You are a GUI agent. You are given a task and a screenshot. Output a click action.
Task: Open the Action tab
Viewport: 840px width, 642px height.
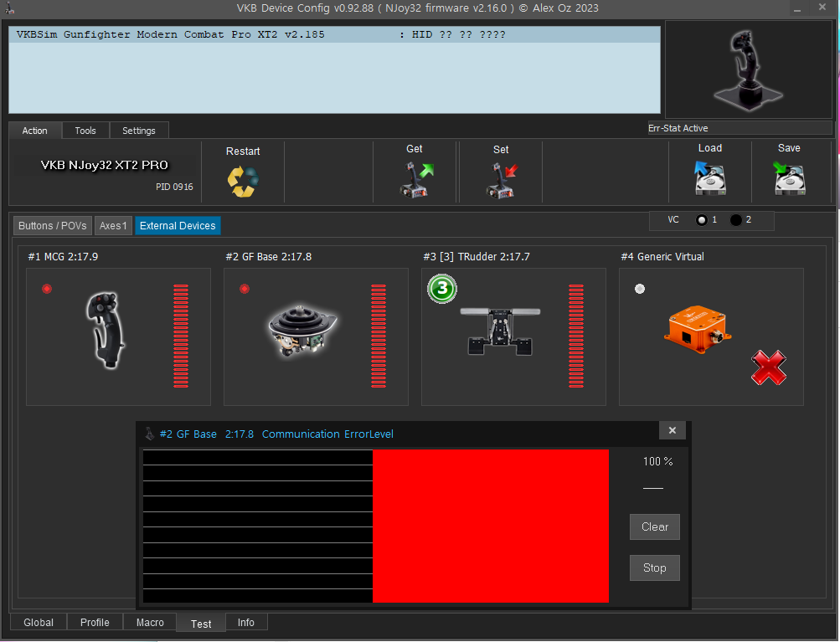coord(35,131)
